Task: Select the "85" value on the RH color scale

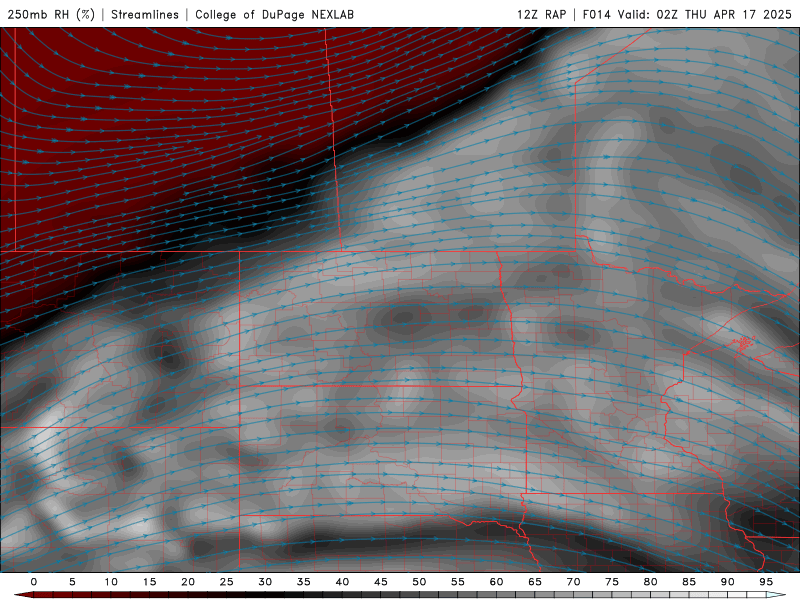Action: click(x=689, y=582)
